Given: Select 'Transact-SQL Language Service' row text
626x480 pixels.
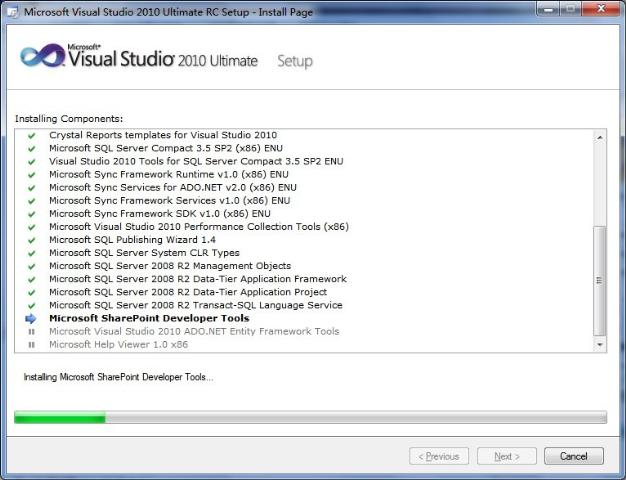Looking at the screenshot, I should click(196, 305).
